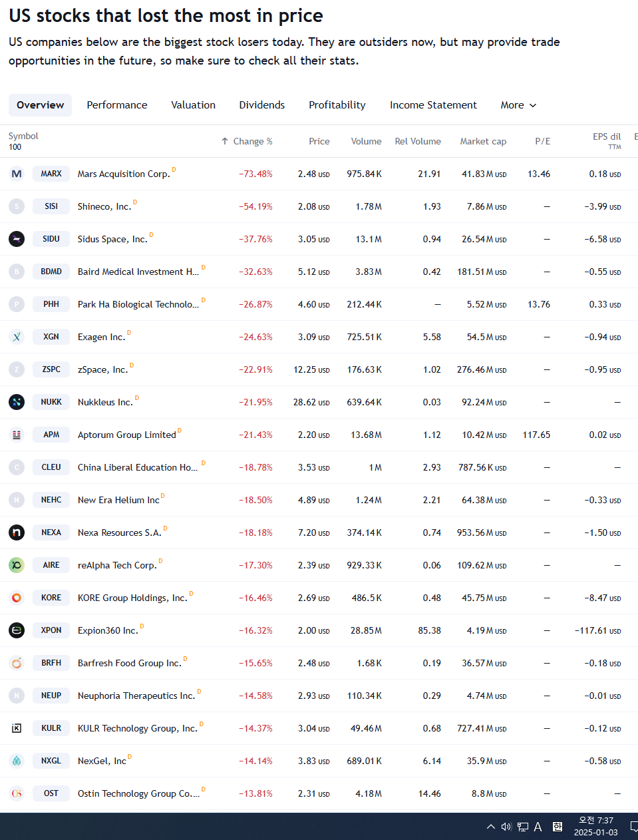Click the Shineco logo icon beside SISI
Screen dimensions: 638x840
17,206
